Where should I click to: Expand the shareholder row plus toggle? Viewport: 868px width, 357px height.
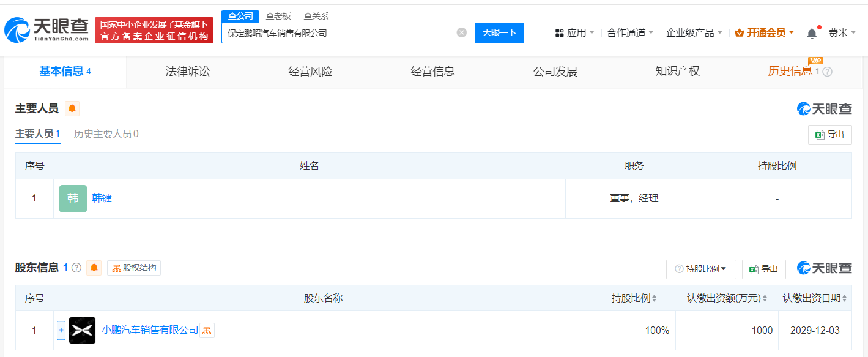point(61,330)
